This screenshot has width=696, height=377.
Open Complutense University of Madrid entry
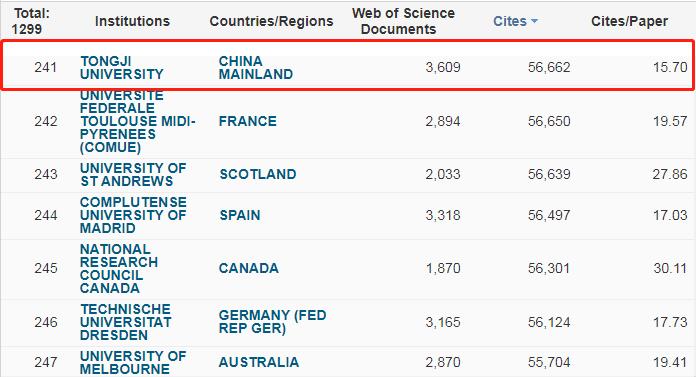tap(133, 215)
